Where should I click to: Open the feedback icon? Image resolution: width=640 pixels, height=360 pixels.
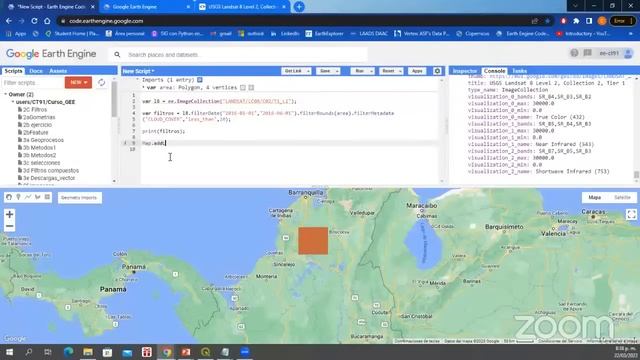click(587, 53)
